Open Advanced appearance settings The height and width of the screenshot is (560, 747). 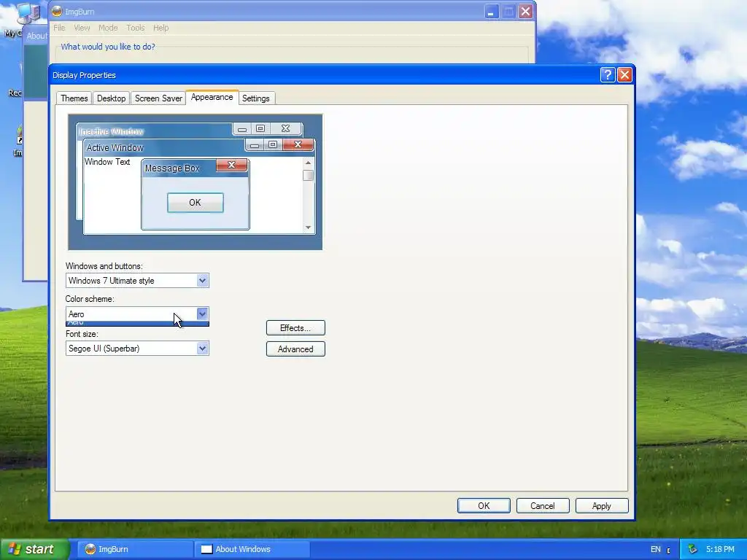[x=295, y=349]
